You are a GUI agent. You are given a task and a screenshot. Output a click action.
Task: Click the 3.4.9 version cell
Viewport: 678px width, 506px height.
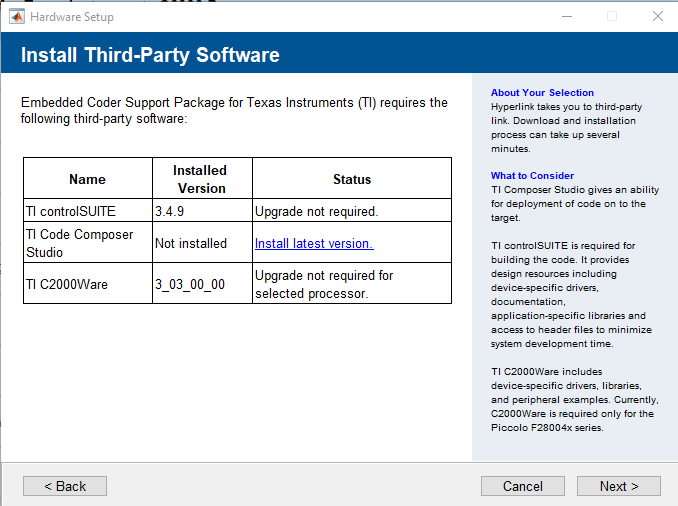pyautogui.click(x=202, y=211)
